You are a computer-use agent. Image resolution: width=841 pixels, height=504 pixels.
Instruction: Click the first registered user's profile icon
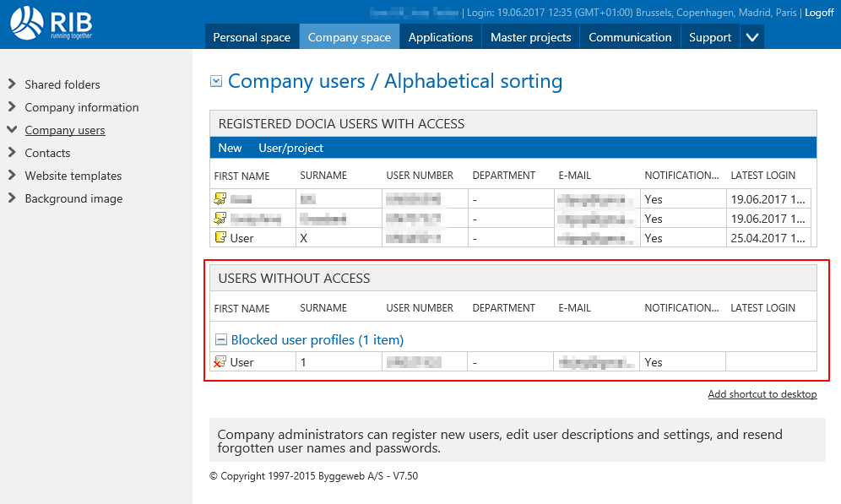click(x=220, y=199)
